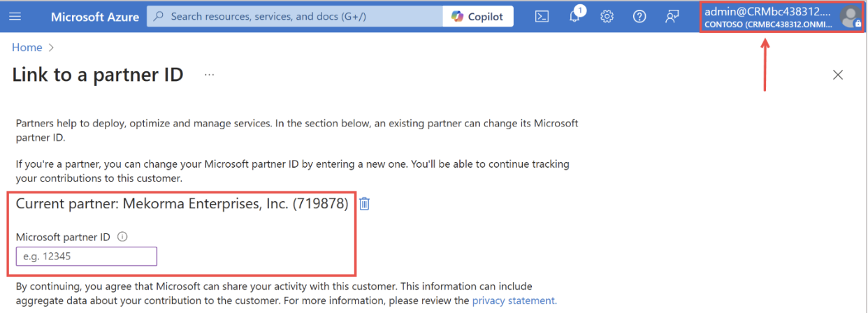Open Cloud Shell from the top bar
The width and height of the screenshot is (868, 313).
542,17
